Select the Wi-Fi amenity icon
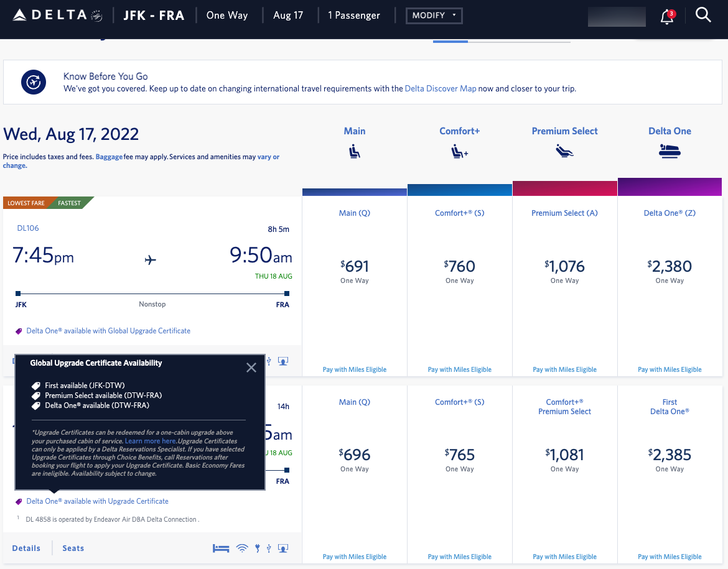The height and width of the screenshot is (569, 728). [x=242, y=548]
